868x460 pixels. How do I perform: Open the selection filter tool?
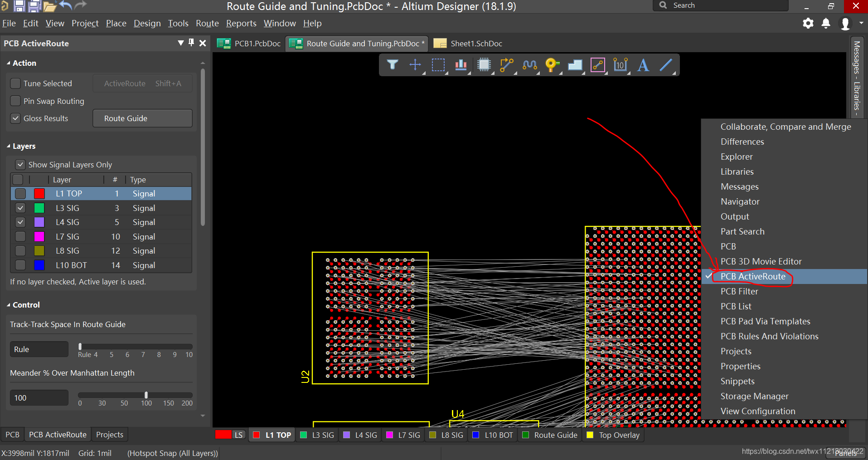[393, 65]
